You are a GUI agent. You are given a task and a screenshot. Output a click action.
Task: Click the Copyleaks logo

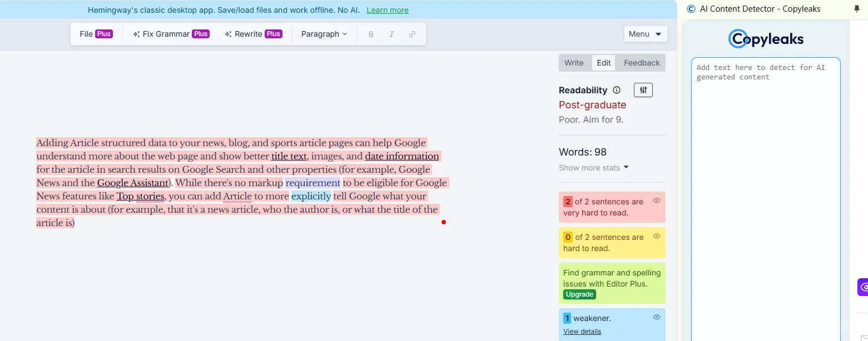(x=766, y=38)
